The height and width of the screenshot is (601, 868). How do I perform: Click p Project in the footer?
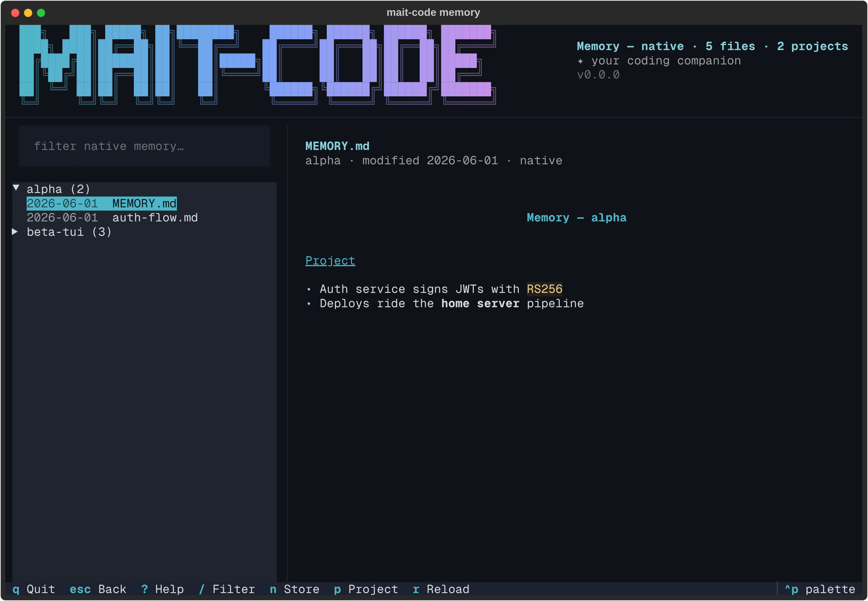[366, 589]
